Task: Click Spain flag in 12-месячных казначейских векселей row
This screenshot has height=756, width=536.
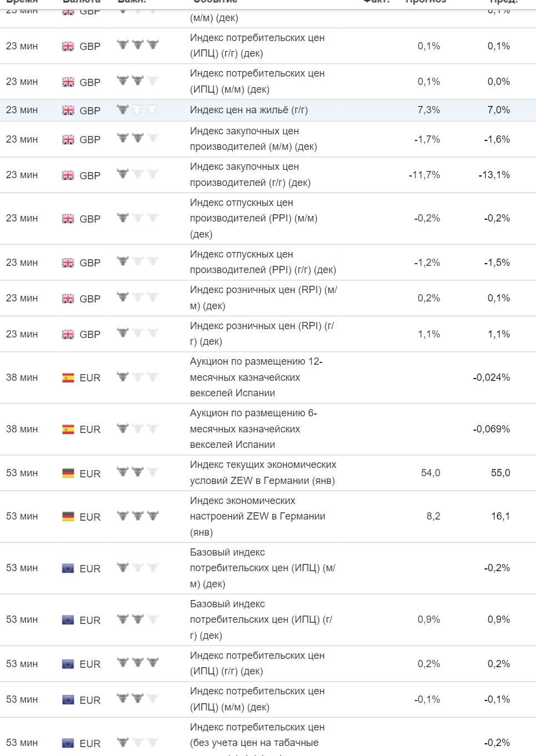Action: coord(68,378)
